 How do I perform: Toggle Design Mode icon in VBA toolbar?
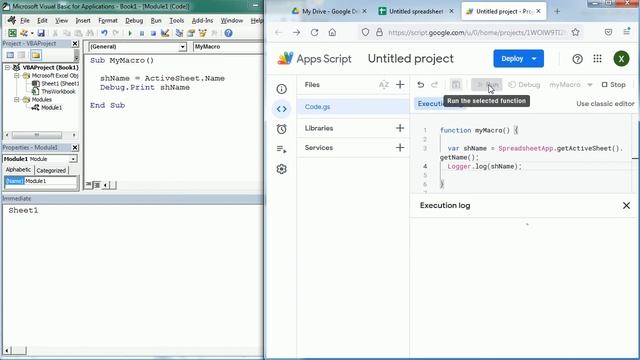pyautogui.click(x=165, y=33)
